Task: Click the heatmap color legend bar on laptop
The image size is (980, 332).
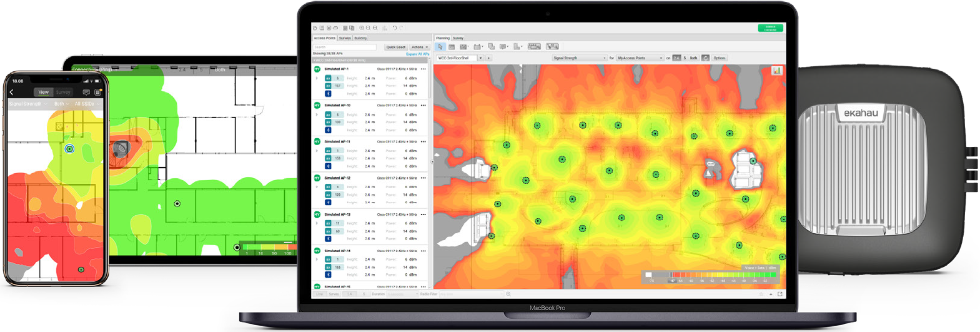Action: point(711,274)
